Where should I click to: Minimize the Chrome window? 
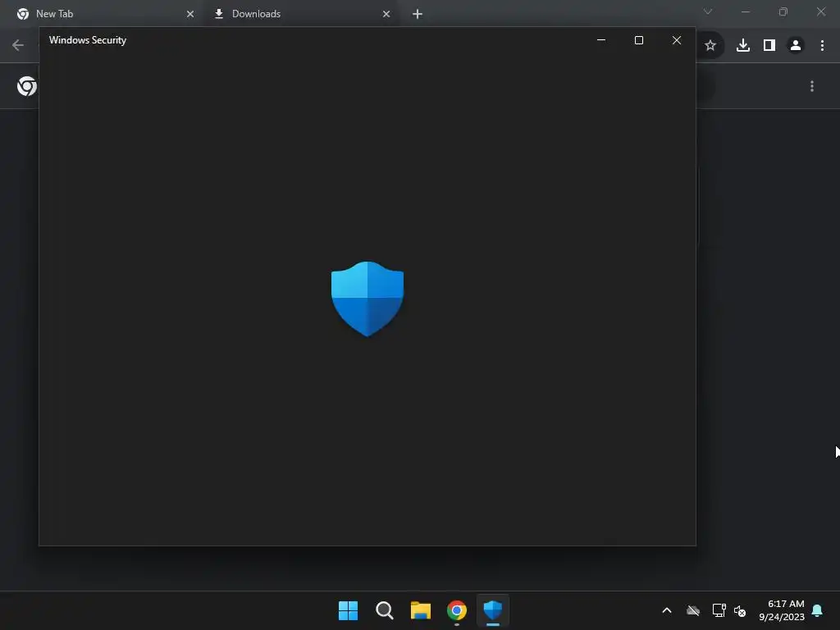745,11
